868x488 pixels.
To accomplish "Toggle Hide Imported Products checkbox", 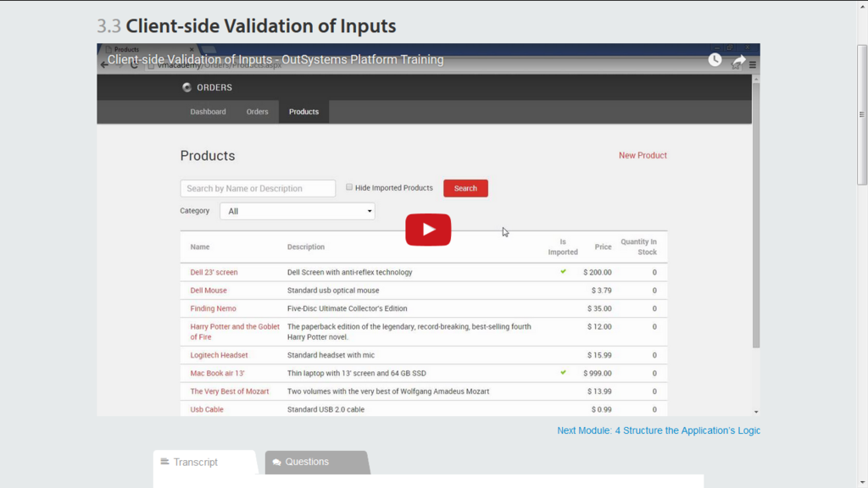I will coord(349,187).
